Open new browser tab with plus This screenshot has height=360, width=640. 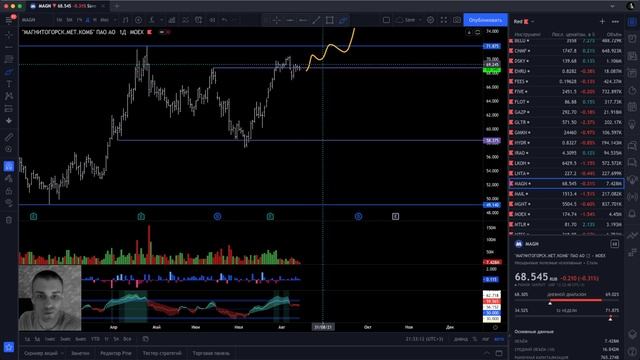click(117, 6)
